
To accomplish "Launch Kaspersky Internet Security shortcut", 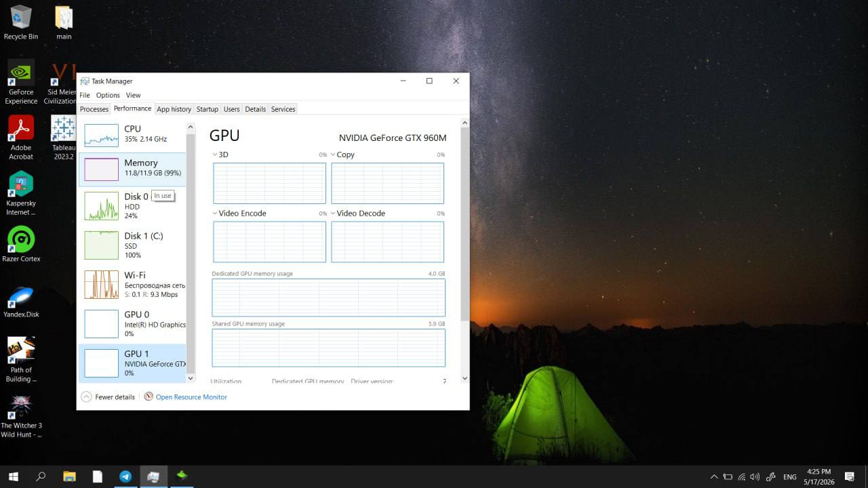I will pyautogui.click(x=21, y=193).
